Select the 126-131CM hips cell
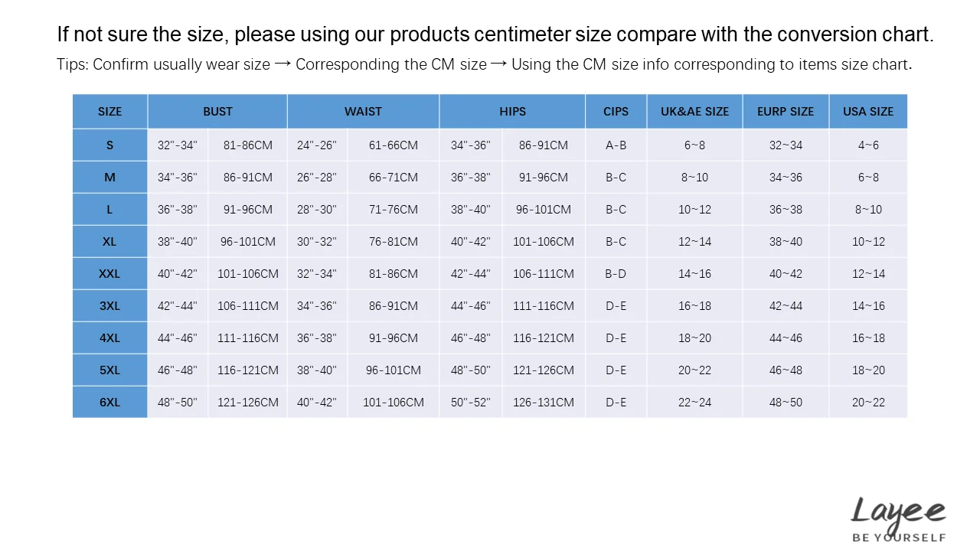This screenshot has width=980, height=551. tap(544, 402)
